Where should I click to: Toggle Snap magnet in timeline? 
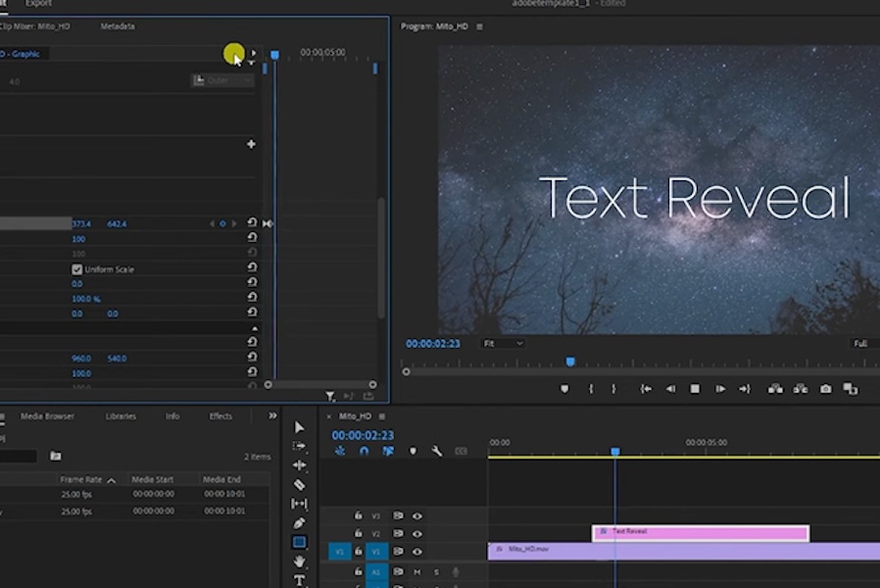point(365,451)
